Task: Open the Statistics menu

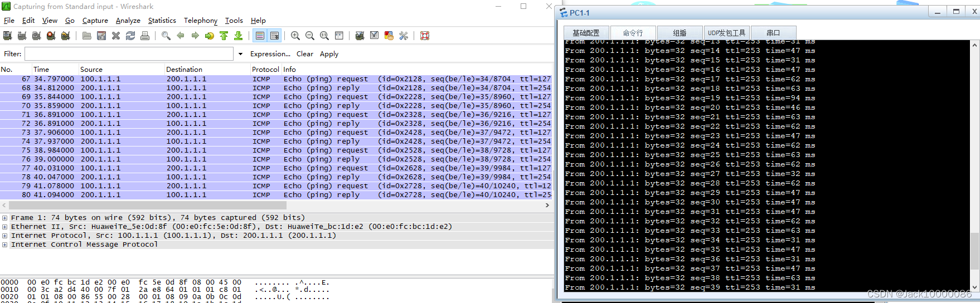Action: pyautogui.click(x=162, y=21)
